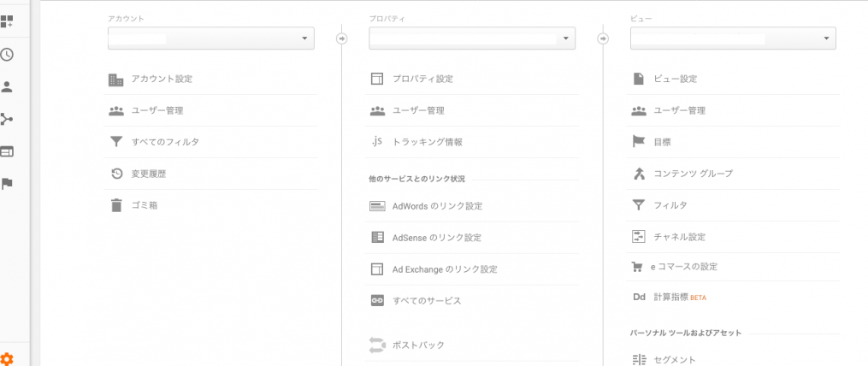Expand the プロパティ dropdown selector
Viewport: 868px width, 366px height.
point(472,38)
